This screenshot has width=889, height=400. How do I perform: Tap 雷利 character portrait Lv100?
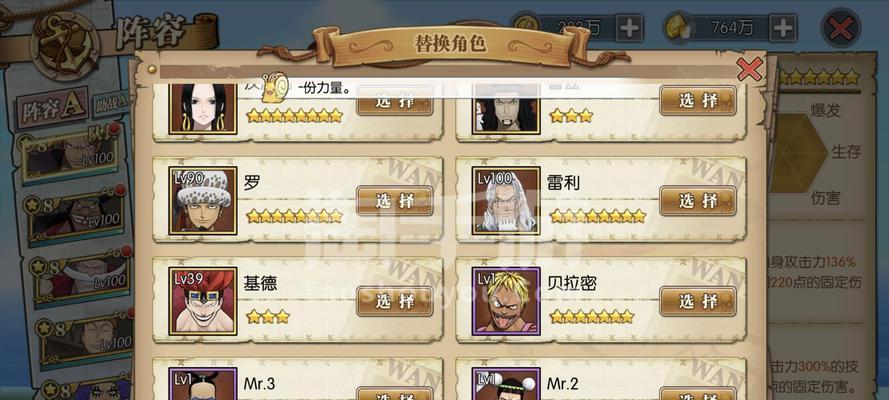coord(506,201)
